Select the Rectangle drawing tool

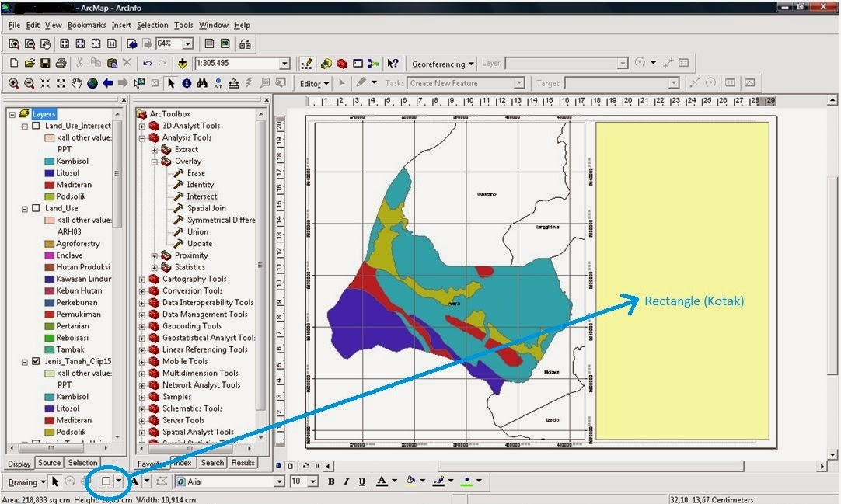pyautogui.click(x=104, y=481)
